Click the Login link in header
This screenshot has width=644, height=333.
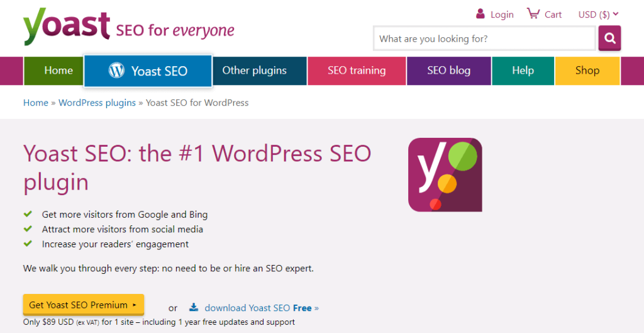[502, 14]
